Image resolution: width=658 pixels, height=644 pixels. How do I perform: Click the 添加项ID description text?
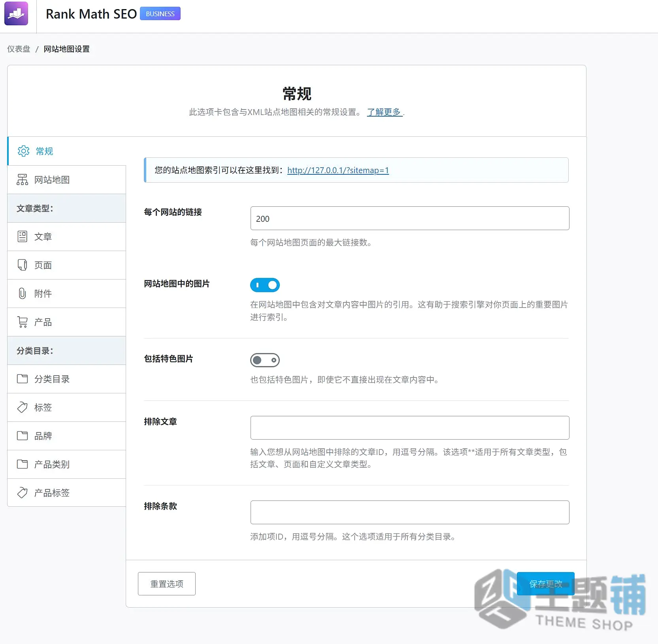353,536
